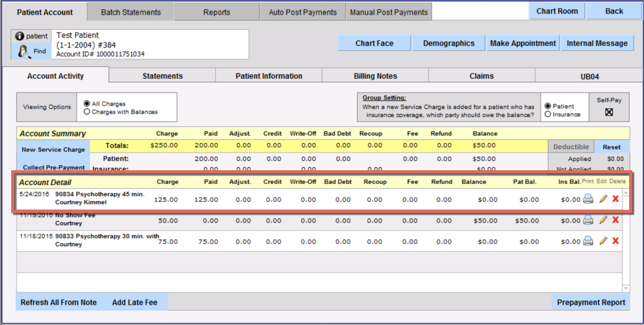Click the pencil edit icon for Psychotherapy 45 min.
This screenshot has width=644, height=325.
[603, 199]
